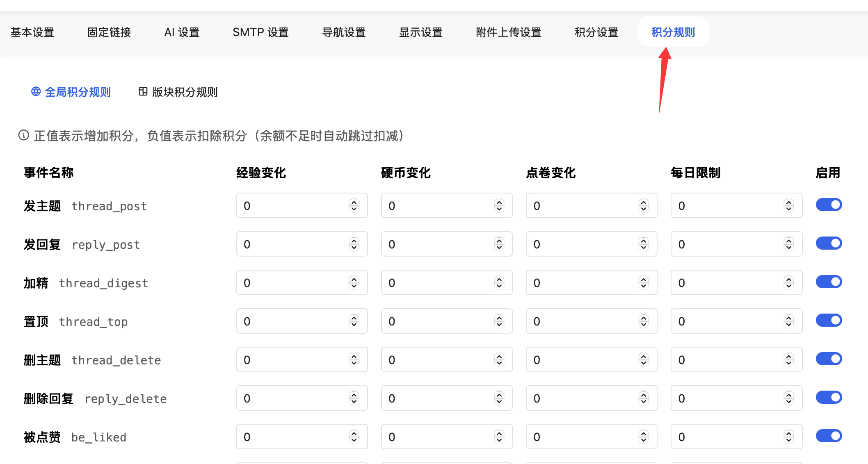Open the 基本设置 tab
The image size is (868, 464).
coord(32,32)
